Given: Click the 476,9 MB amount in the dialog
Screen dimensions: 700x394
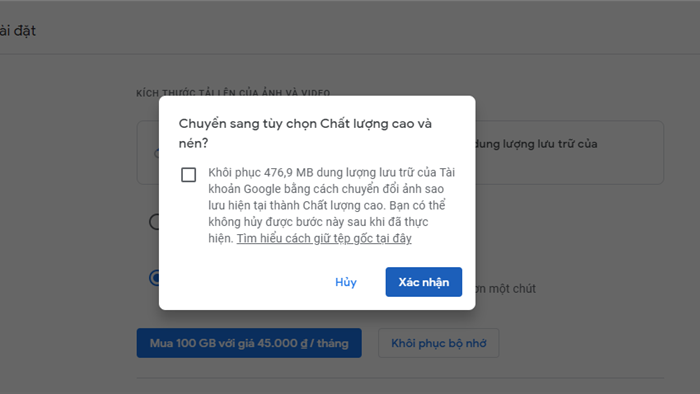Looking at the screenshot, I should tap(288, 172).
